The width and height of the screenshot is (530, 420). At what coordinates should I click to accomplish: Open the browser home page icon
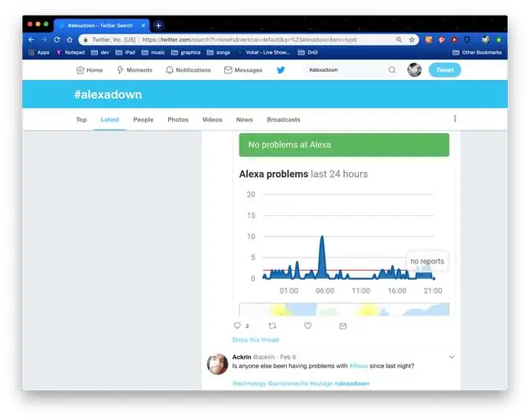click(x=69, y=40)
